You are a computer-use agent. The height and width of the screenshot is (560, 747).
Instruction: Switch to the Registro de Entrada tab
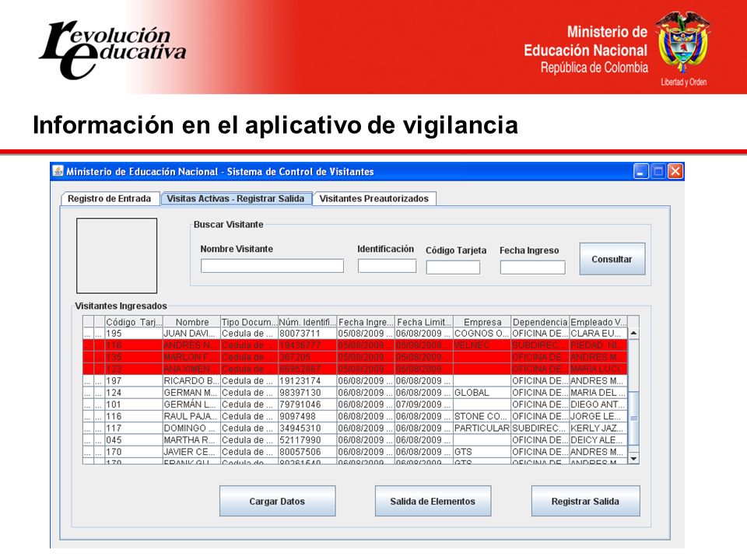[109, 198]
